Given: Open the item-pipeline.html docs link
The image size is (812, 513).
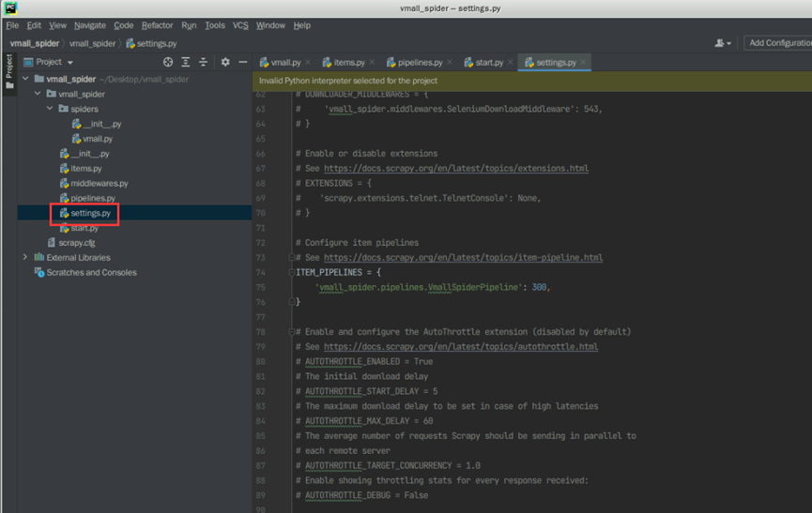Looking at the screenshot, I should coord(463,257).
